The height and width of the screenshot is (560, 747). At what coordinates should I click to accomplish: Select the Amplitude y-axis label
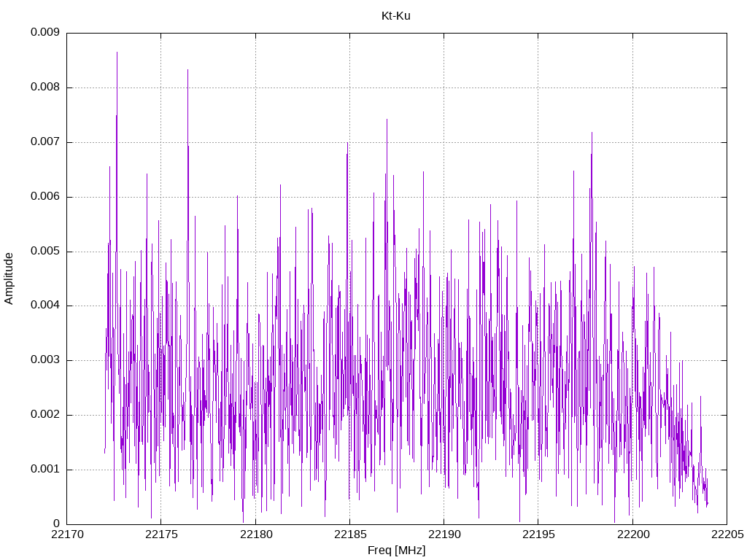click(9, 279)
